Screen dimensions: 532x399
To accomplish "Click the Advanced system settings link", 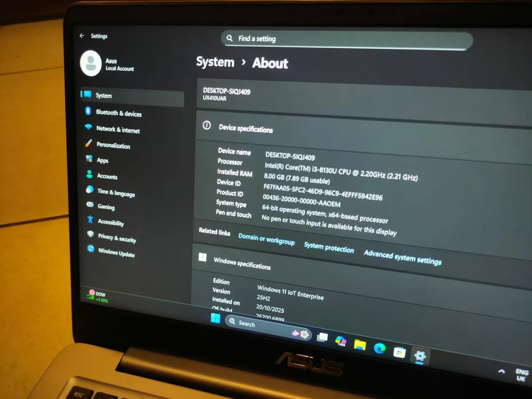I will coord(403,257).
